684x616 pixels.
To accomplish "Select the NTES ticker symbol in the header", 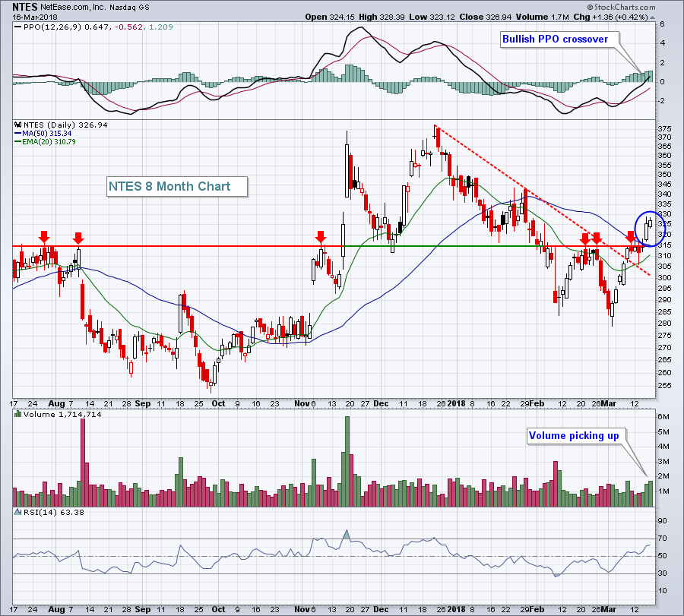I will [25, 7].
